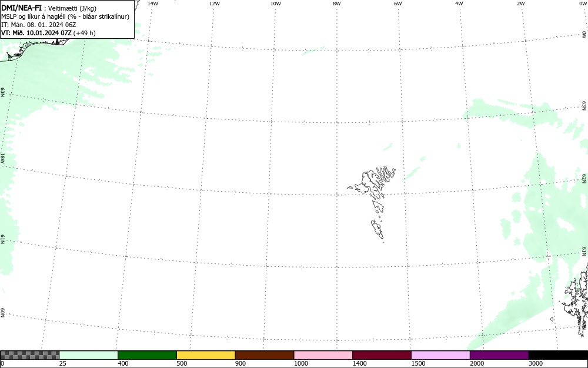Click the legend value '400'
Image resolution: width=588 pixels, height=368 pixels.
(123, 363)
